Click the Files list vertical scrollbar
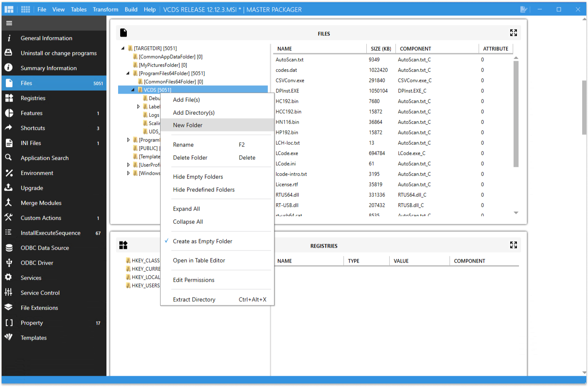This screenshot has height=387, width=588. click(516, 114)
